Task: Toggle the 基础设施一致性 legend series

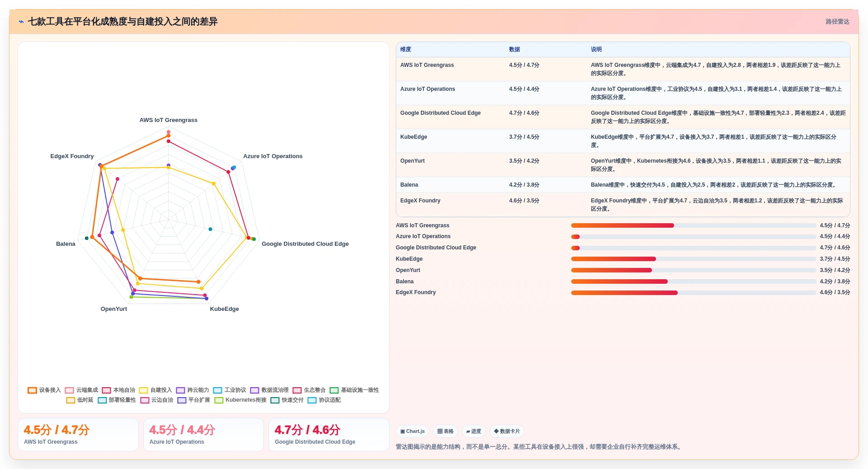Action: pos(354,390)
